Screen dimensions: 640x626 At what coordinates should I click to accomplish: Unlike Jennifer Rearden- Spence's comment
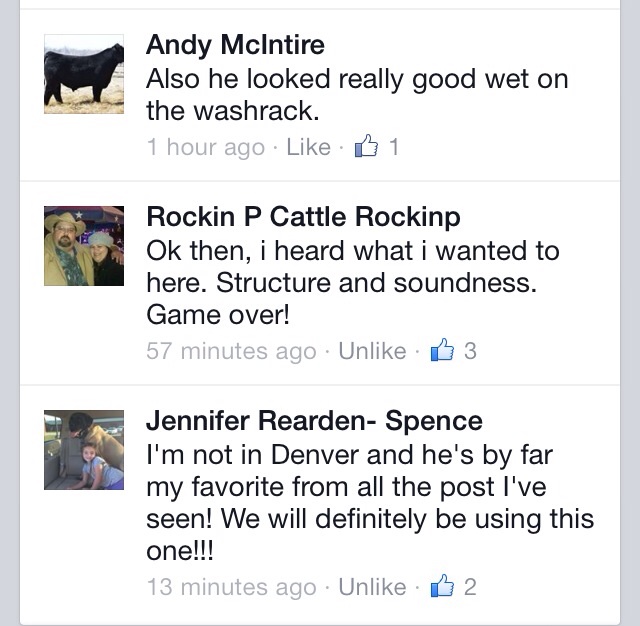[x=372, y=587]
